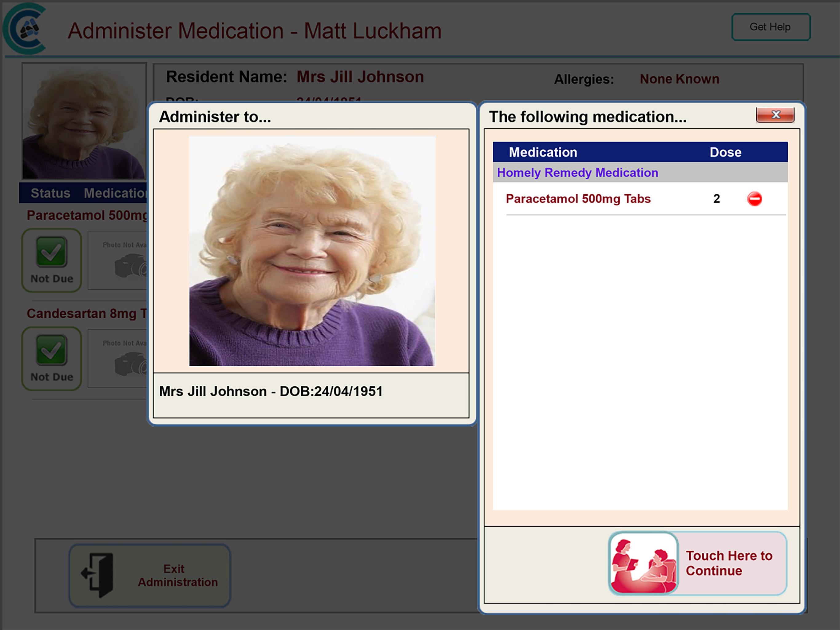840x630 pixels.
Task: Click the small resident thumbnail photo
Action: [x=84, y=121]
